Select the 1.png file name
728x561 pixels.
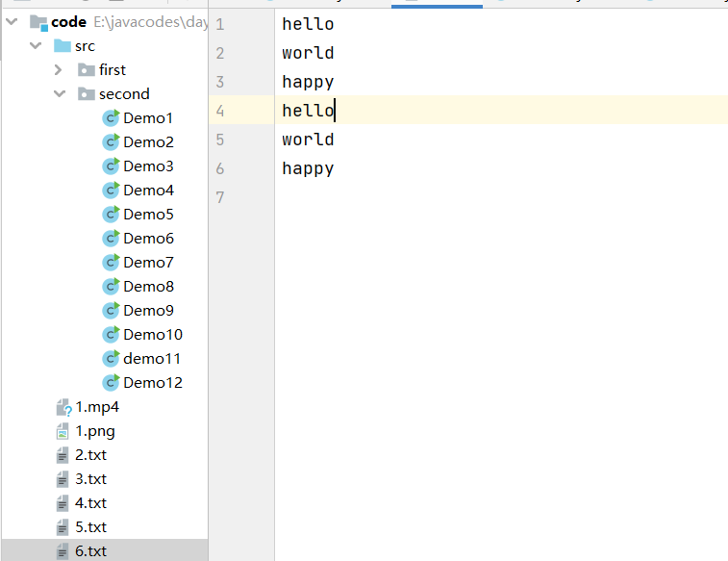point(94,431)
